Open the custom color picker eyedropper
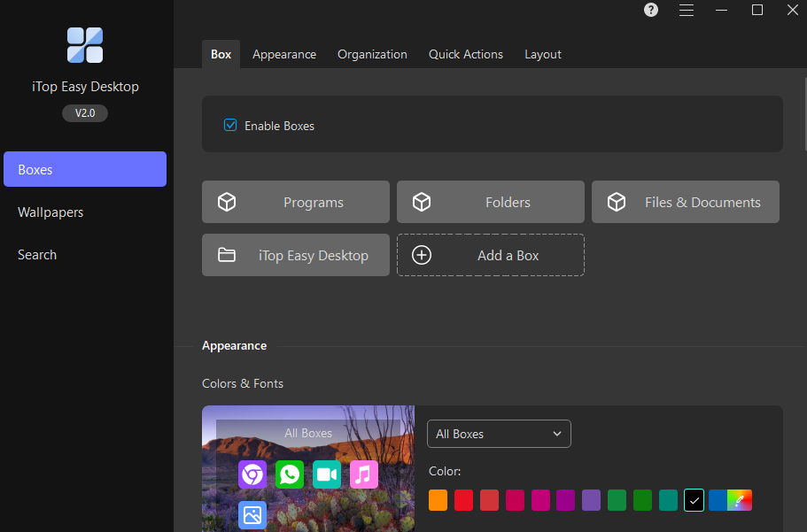The width and height of the screenshot is (807, 532). click(741, 500)
